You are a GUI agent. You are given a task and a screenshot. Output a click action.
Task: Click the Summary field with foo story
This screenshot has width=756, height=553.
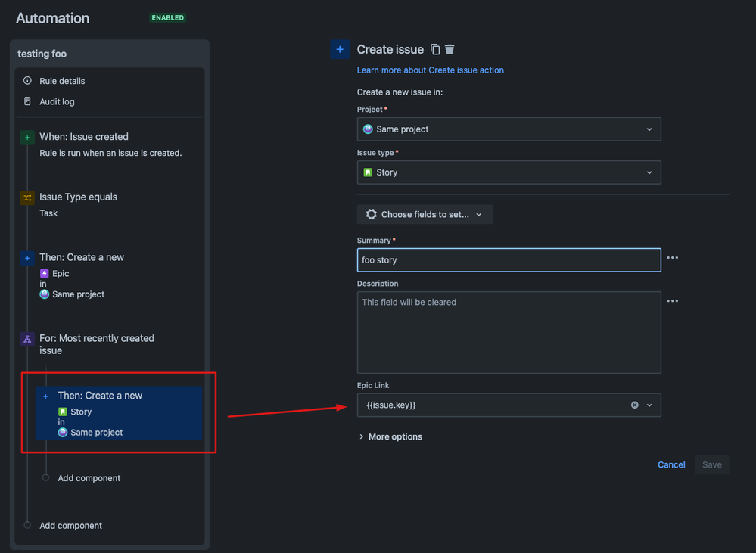click(x=509, y=260)
